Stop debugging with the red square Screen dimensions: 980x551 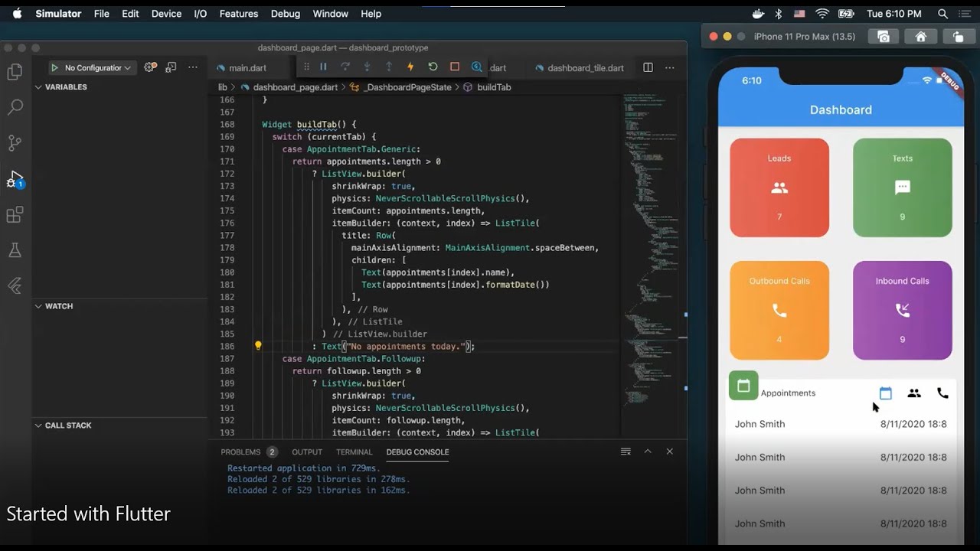pos(455,67)
